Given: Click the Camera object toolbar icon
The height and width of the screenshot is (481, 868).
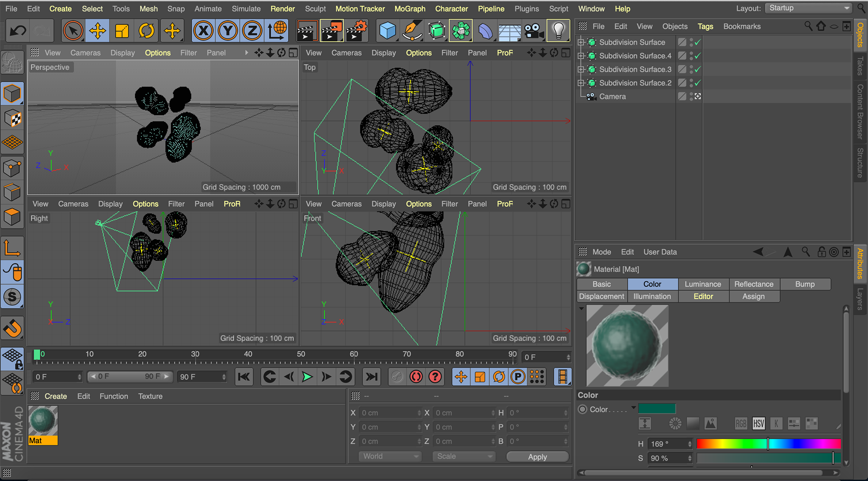Looking at the screenshot, I should (533, 31).
